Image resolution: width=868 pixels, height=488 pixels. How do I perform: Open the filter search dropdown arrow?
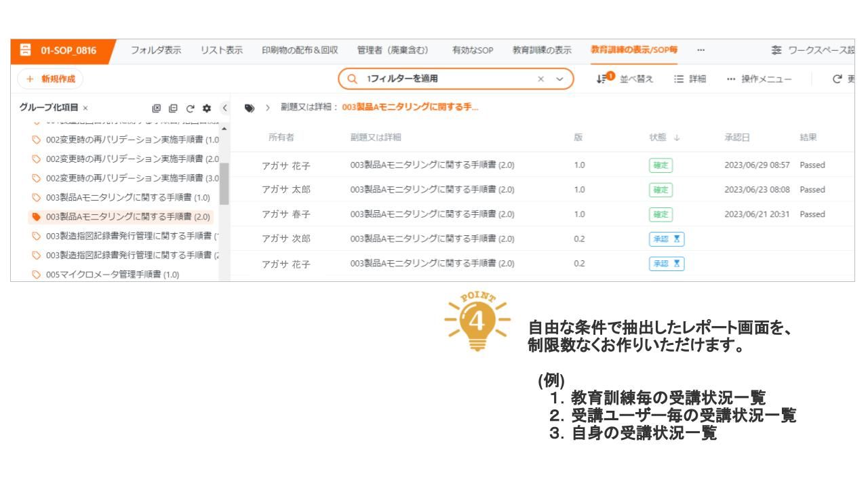559,79
